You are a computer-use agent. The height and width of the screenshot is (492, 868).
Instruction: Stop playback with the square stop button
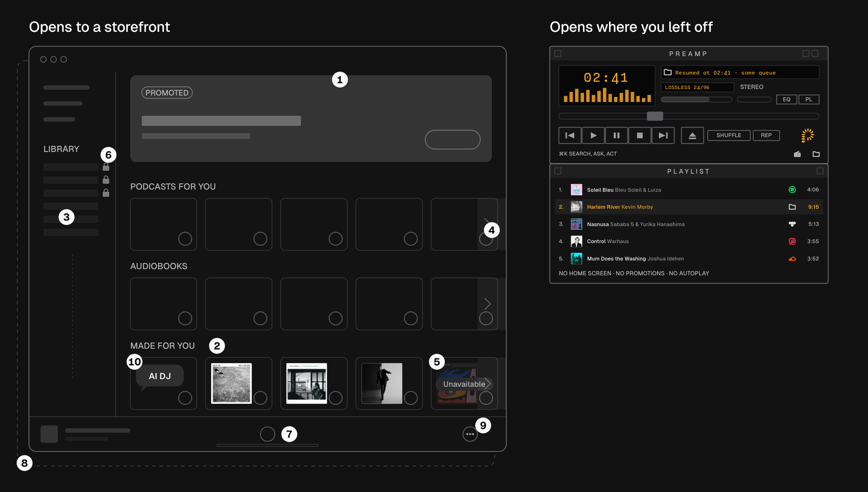640,135
